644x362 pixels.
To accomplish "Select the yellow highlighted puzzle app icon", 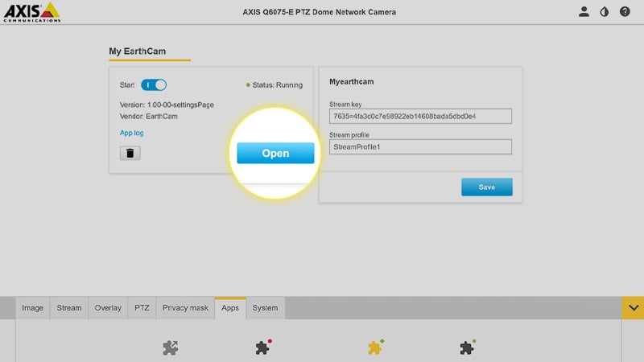I will (375, 348).
